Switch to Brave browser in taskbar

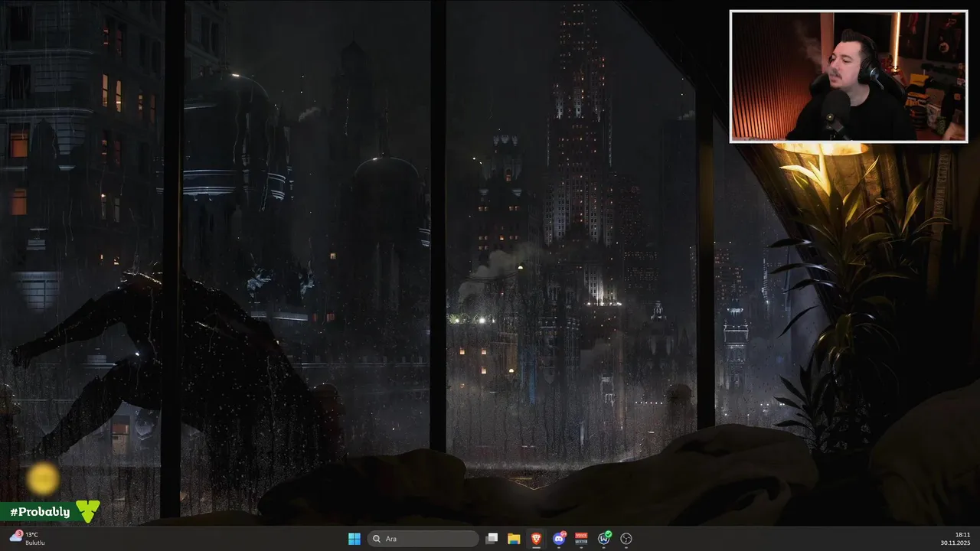(536, 539)
